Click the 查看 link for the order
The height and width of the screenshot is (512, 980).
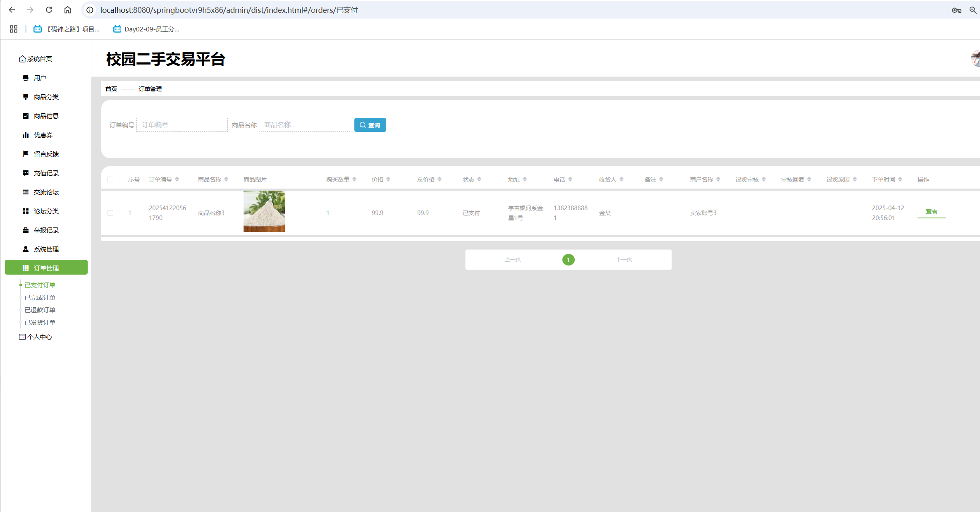click(931, 211)
